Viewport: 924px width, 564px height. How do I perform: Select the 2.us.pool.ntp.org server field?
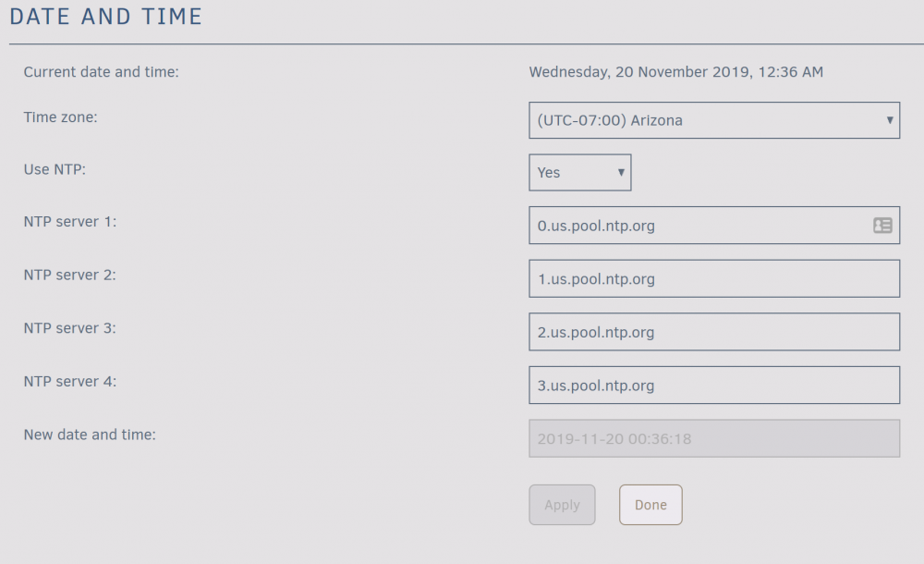[x=714, y=332]
